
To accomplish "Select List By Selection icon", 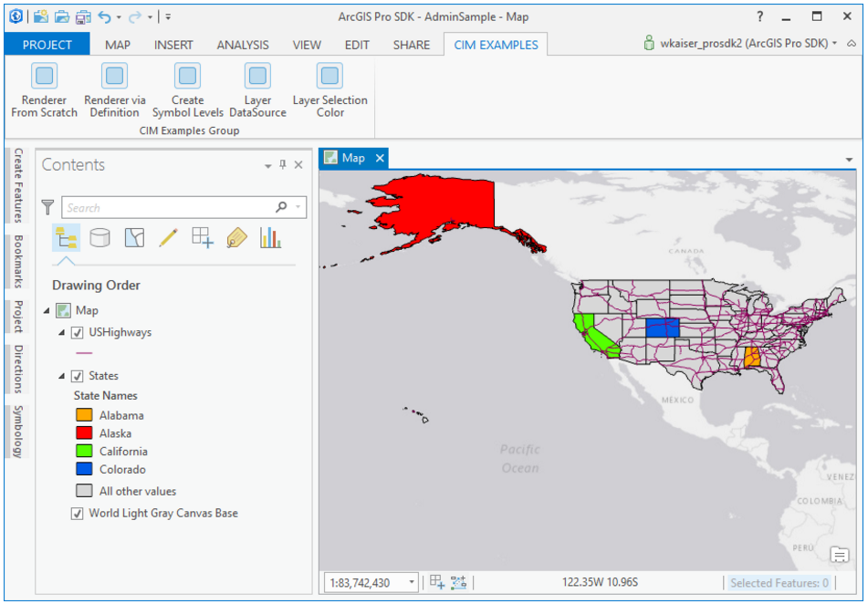I will 134,238.
